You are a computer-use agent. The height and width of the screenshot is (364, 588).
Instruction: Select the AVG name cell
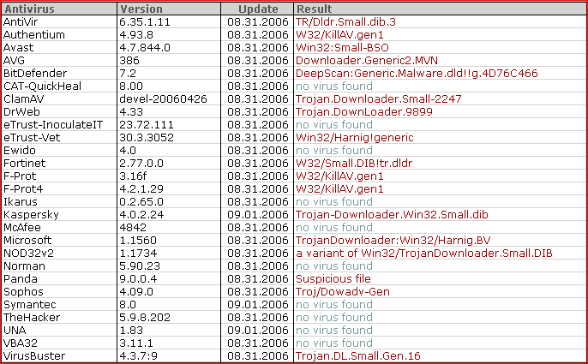tap(15, 60)
